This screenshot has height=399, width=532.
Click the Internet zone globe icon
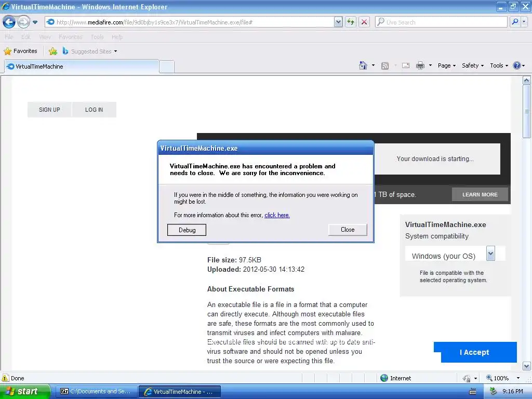(x=384, y=378)
